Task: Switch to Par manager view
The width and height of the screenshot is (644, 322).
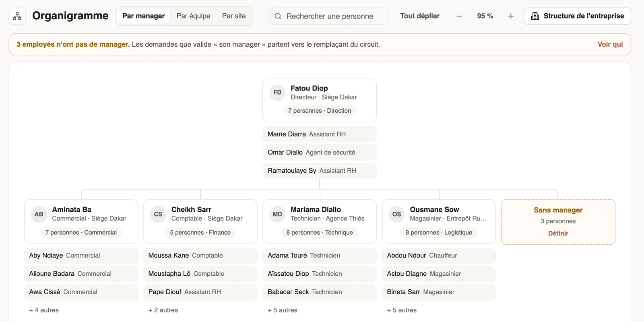Action: point(144,16)
